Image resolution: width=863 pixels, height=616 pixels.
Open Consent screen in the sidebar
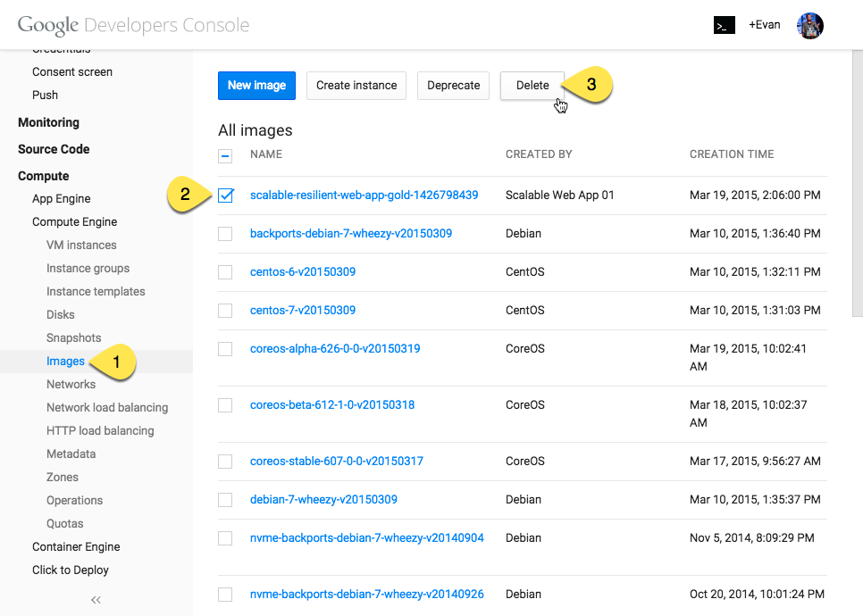(x=72, y=72)
